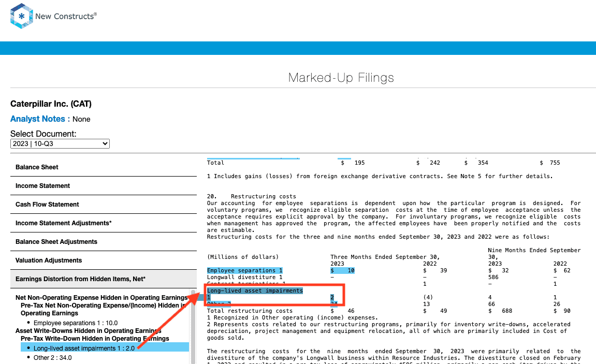
Task: Click highlighted '$ 10' value in filing
Action: [x=342, y=270]
